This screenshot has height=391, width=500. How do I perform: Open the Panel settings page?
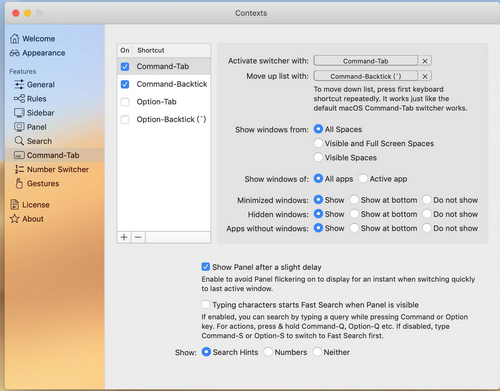click(x=37, y=127)
